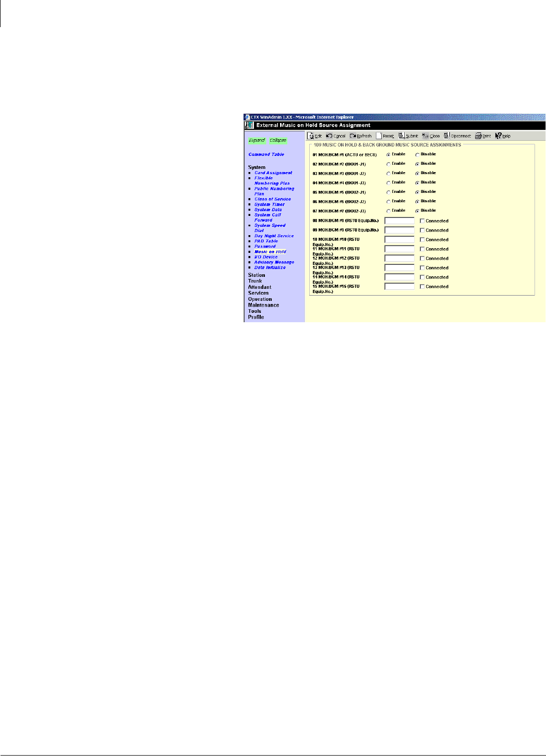Check Connected for MOH/BGM #13
This screenshot has height=756, width=546.
click(422, 267)
